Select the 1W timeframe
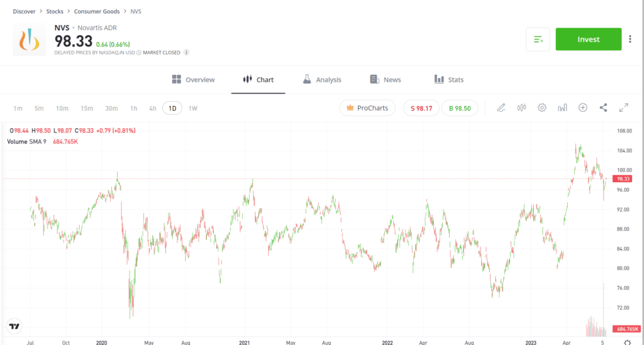Image resolution: width=644 pixels, height=345 pixels. pos(193,108)
